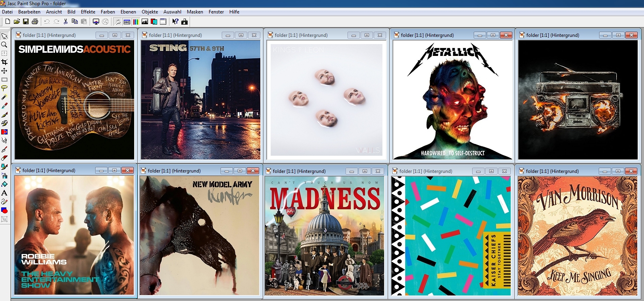Viewport: 644px width, 301px height.
Task: Click the Open file folder icon
Action: [17, 21]
